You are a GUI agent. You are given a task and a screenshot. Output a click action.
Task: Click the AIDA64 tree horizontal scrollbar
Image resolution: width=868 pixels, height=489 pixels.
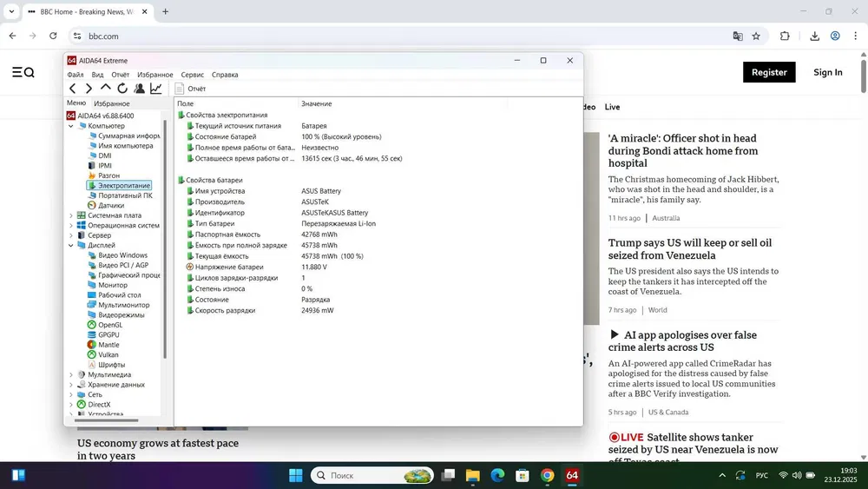106,420
